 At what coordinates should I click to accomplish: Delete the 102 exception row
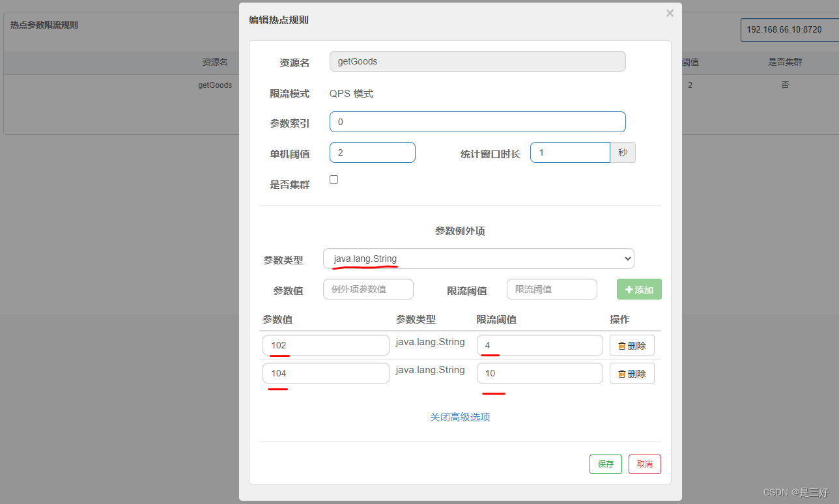pyautogui.click(x=632, y=345)
